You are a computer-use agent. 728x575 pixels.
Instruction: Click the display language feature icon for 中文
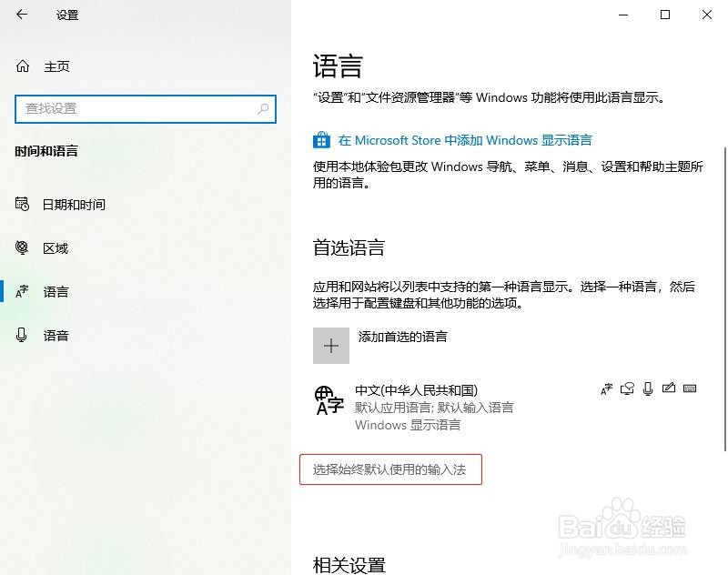pyautogui.click(x=606, y=388)
